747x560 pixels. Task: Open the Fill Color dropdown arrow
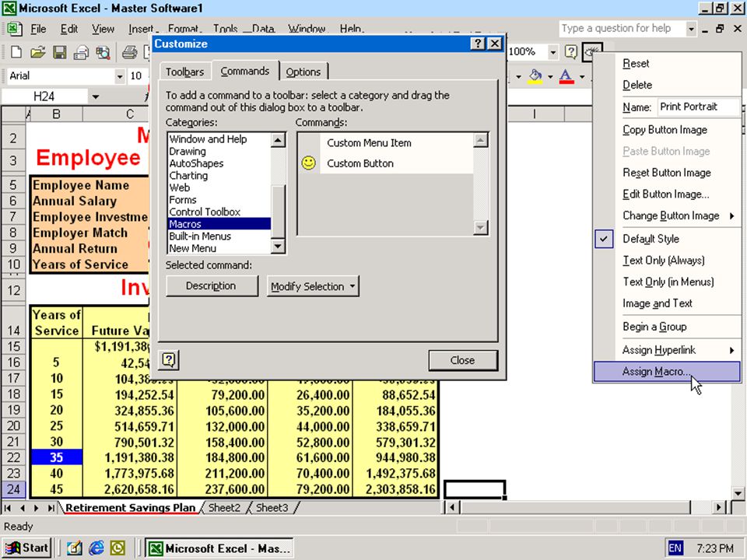(550, 76)
